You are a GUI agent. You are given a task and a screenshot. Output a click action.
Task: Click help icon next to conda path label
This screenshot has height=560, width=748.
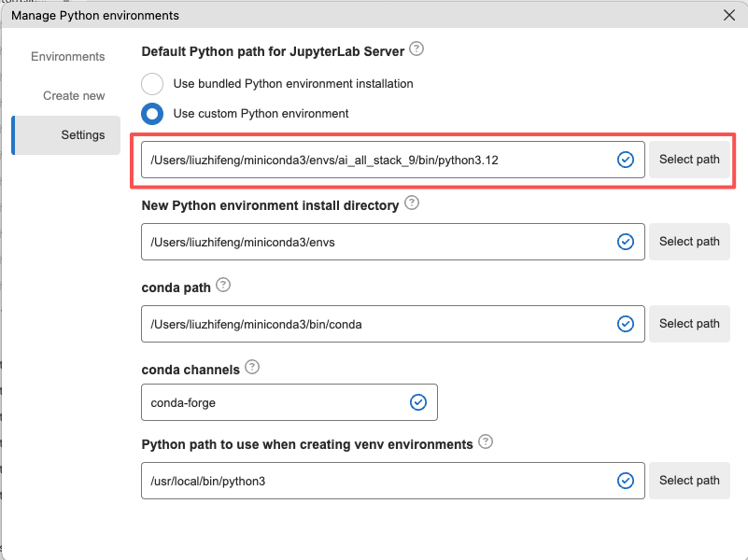click(x=223, y=285)
